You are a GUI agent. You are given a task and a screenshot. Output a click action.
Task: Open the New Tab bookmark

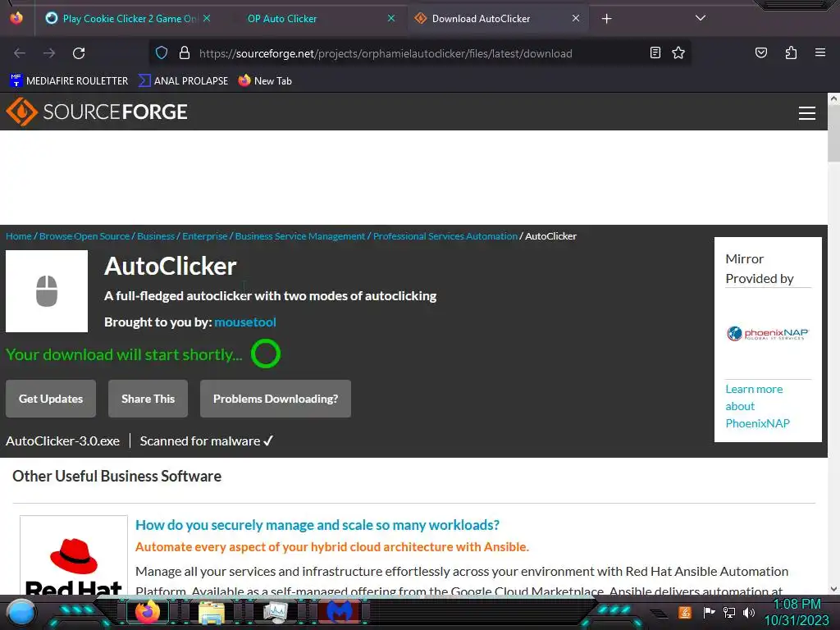point(265,81)
